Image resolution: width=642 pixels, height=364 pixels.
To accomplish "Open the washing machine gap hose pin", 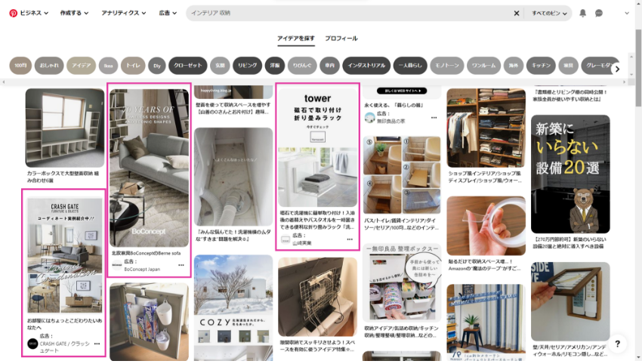I will click(233, 177).
